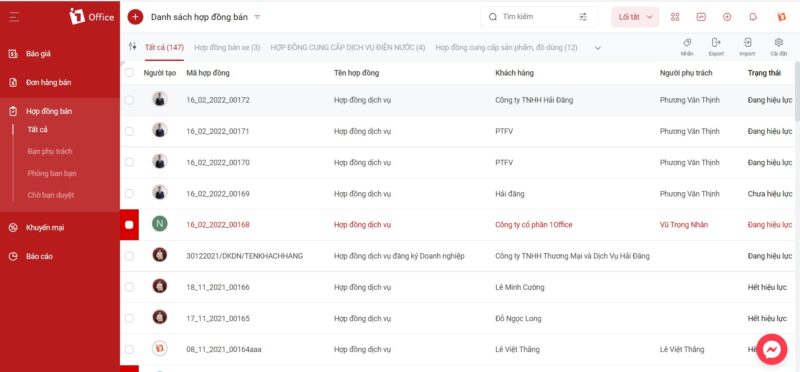The width and height of the screenshot is (800, 372).
Task: Open the apps grid icon
Action: [675, 17]
